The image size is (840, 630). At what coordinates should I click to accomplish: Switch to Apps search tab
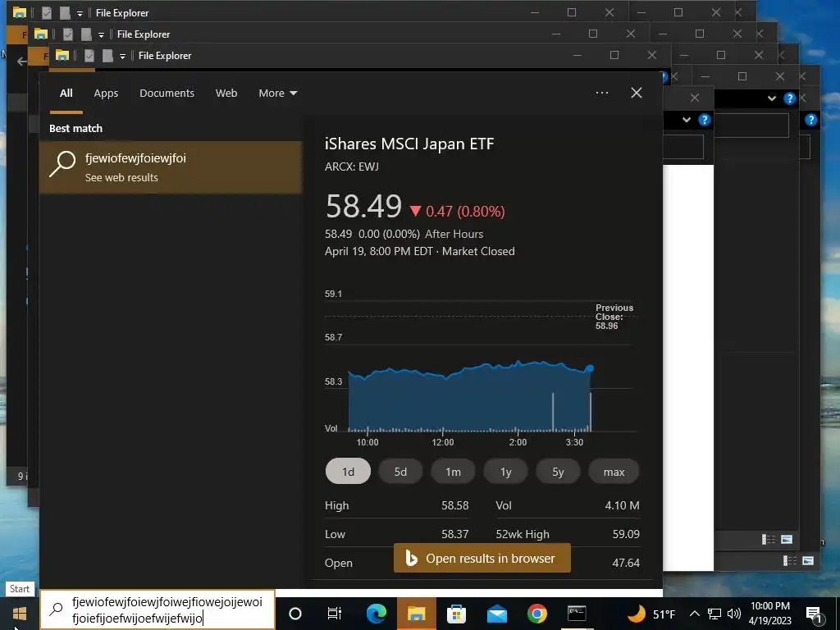[x=106, y=94]
